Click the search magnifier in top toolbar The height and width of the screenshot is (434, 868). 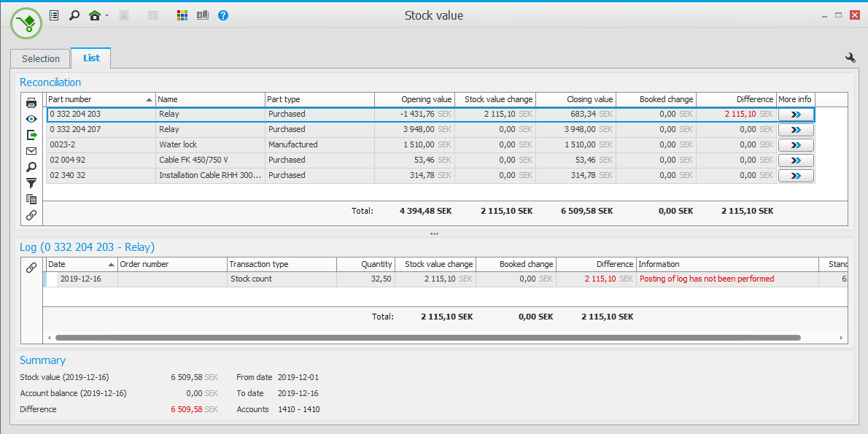pyautogui.click(x=74, y=15)
